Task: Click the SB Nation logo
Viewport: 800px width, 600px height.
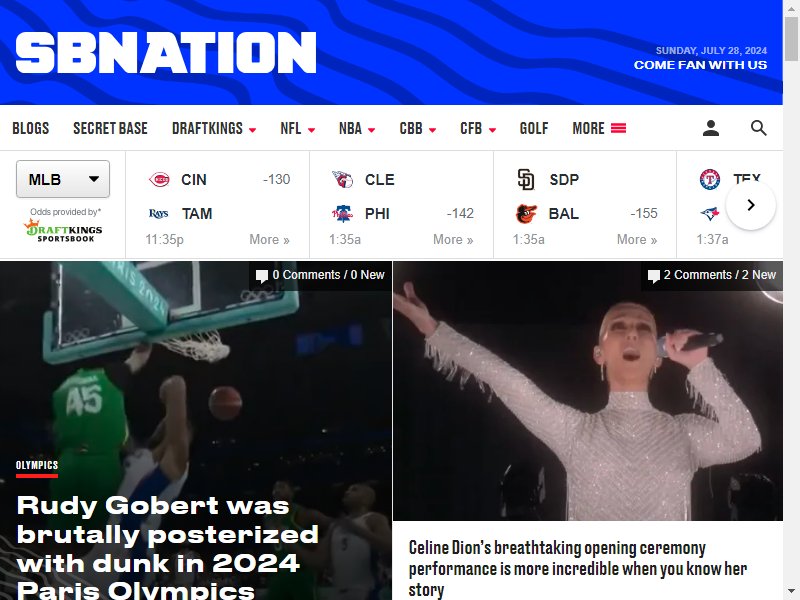Action: tap(166, 53)
